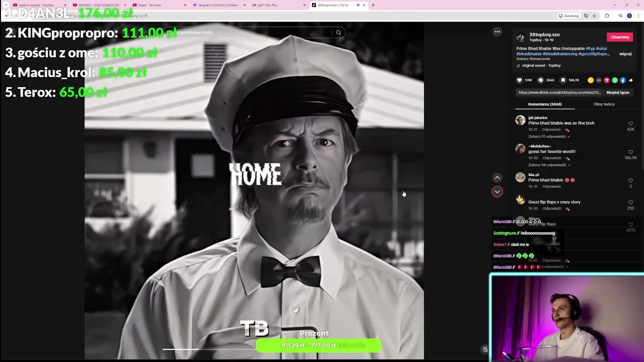The width and height of the screenshot is (644, 362).
Task: Click the #fyp hashtag
Action: tap(590, 49)
